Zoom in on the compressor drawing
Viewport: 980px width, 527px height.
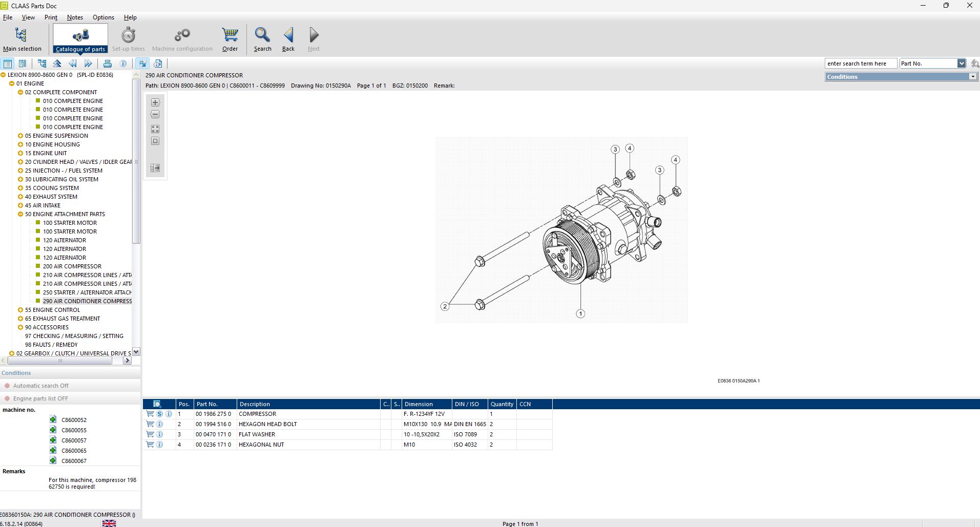click(x=155, y=102)
